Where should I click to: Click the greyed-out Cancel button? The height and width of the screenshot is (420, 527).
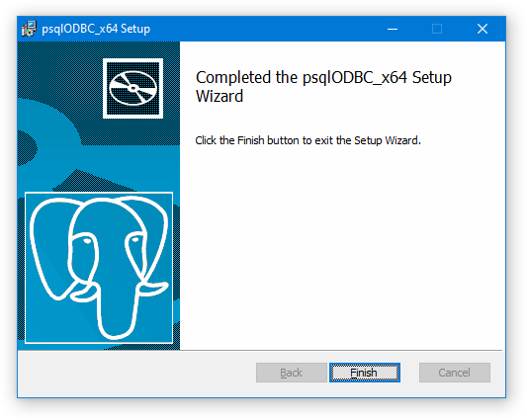coord(455,373)
